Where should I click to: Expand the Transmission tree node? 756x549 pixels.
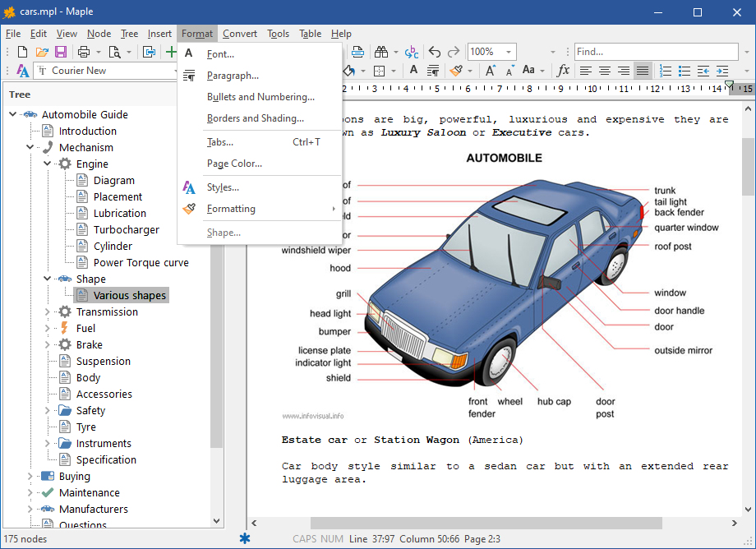(x=48, y=311)
